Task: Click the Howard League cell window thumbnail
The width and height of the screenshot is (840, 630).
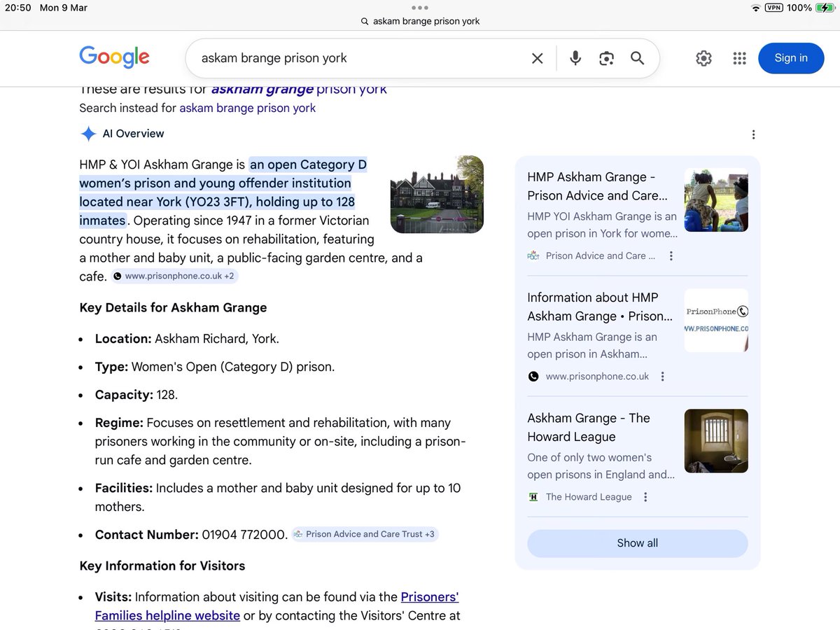Action: point(715,441)
